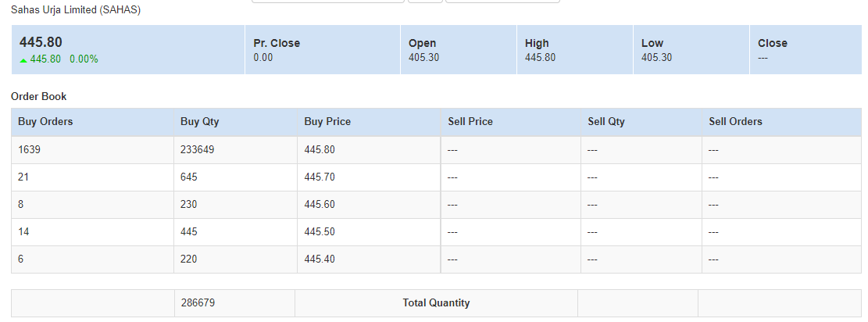Click the Sahas Urja Limited (SAHAS) title
The width and height of the screenshot is (868, 322).
tap(76, 10)
